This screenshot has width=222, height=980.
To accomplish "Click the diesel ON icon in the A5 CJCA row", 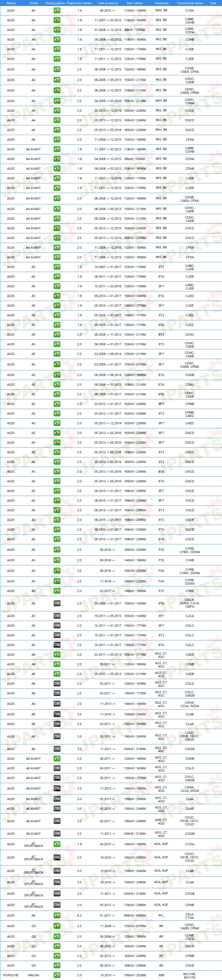I will coord(57,616).
